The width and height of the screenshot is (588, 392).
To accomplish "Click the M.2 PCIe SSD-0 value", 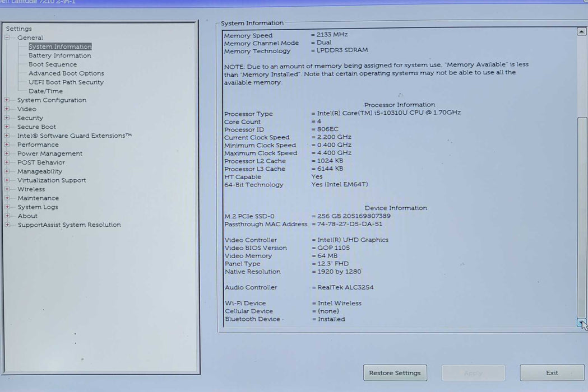I will [354, 216].
